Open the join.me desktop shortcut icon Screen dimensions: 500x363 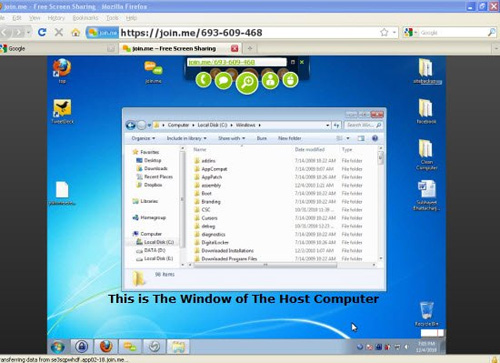(x=153, y=72)
